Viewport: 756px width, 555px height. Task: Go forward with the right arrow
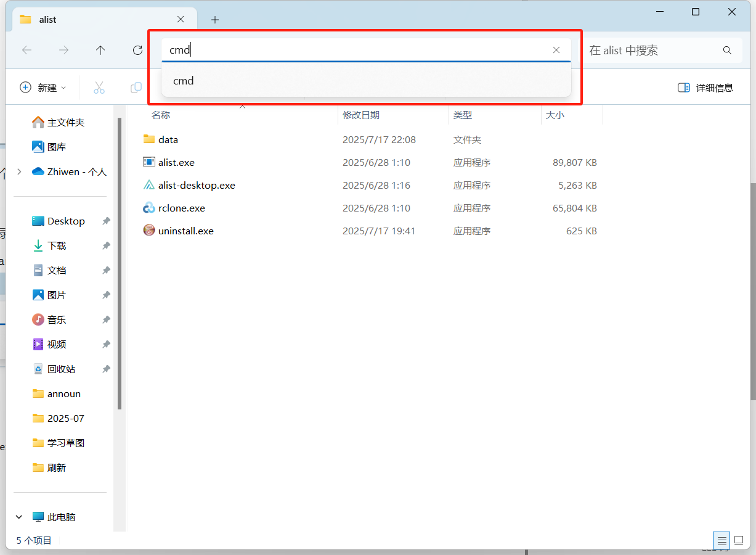tap(63, 51)
